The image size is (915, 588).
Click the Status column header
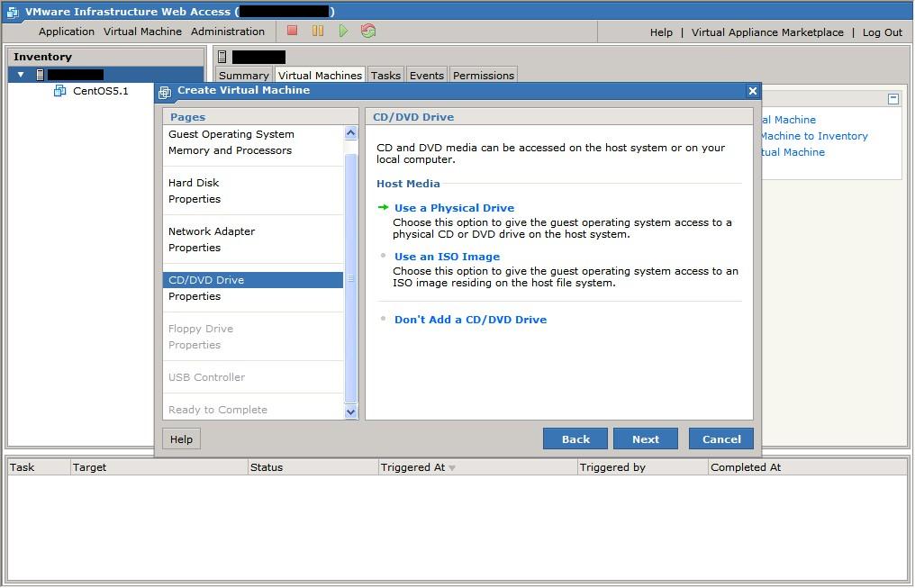313,467
